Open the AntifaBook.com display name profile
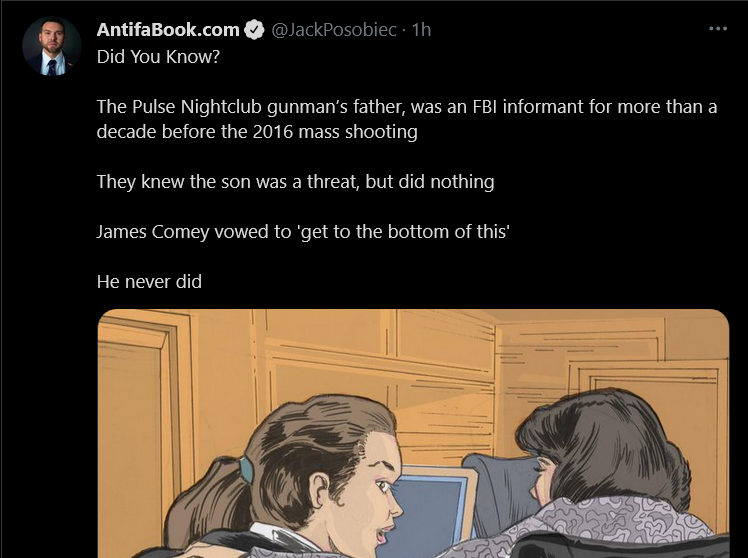This screenshot has width=748, height=558. click(168, 30)
